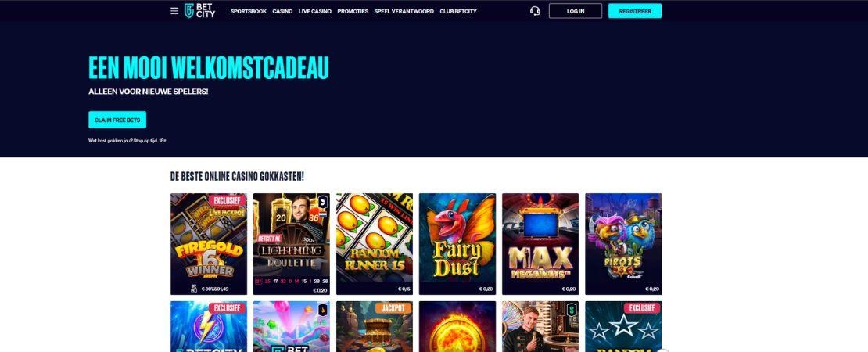This screenshot has width=868, height=352.
Task: Click the BetCity logo
Action: [x=200, y=11]
